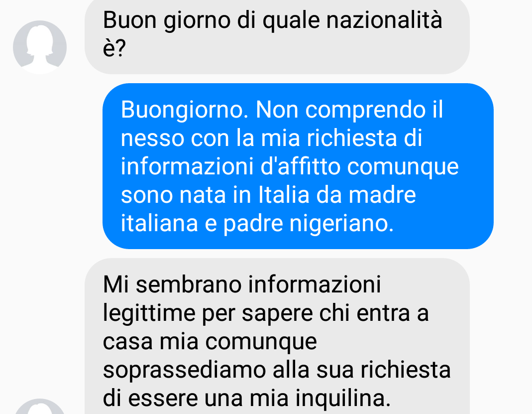Click the word 'padre' in the blue message
This screenshot has width=532, height=414.
pos(253,225)
